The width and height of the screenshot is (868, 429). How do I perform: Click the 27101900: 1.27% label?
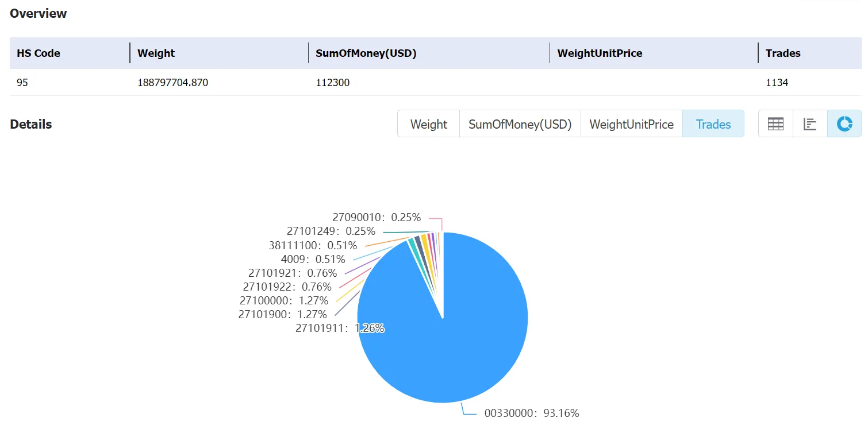point(283,314)
